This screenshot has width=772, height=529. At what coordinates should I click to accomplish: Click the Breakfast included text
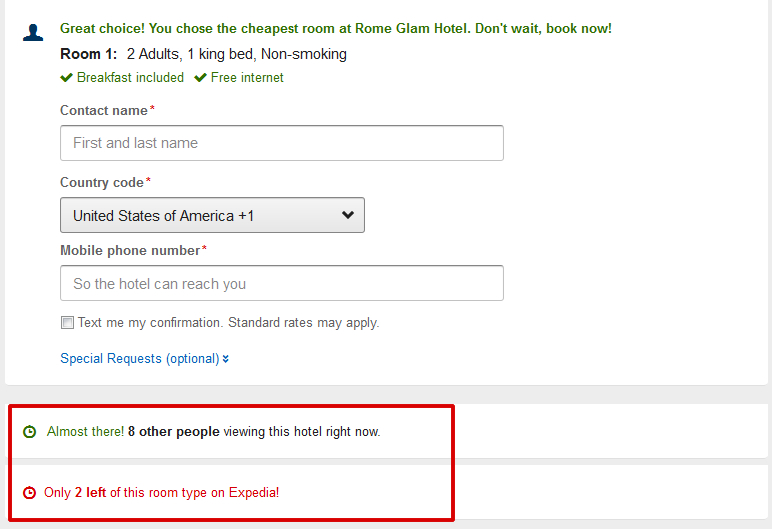pos(130,77)
